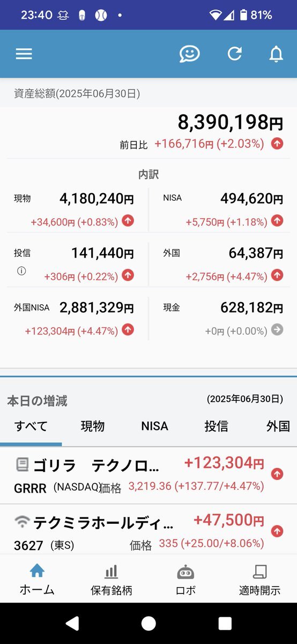Tap the red up-arrow beside total 前日比

coord(277,143)
